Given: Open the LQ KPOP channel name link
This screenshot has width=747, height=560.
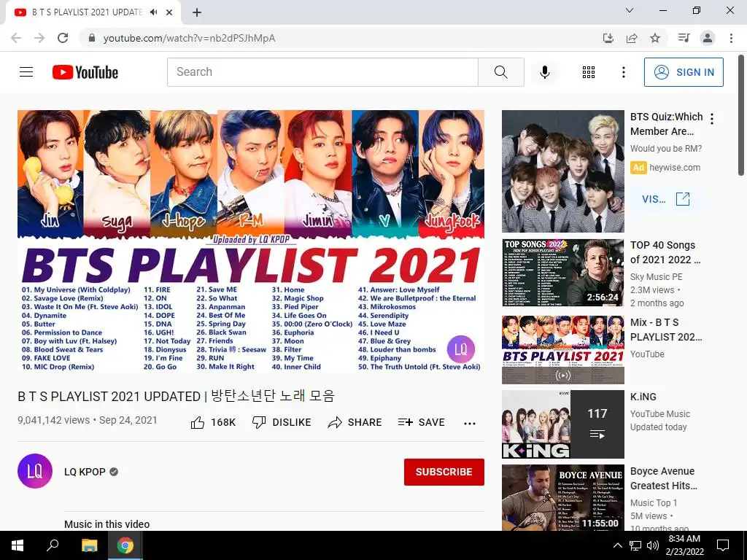Looking at the screenshot, I should [x=85, y=472].
